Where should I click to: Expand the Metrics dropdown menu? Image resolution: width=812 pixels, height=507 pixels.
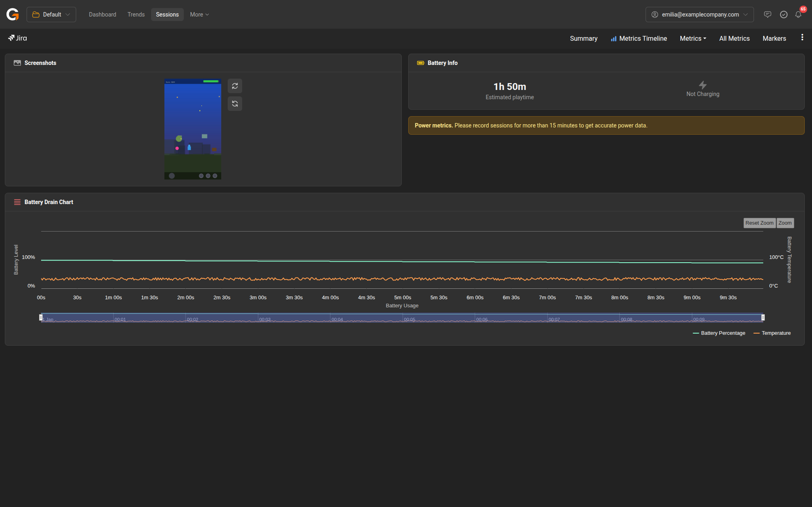tap(693, 38)
